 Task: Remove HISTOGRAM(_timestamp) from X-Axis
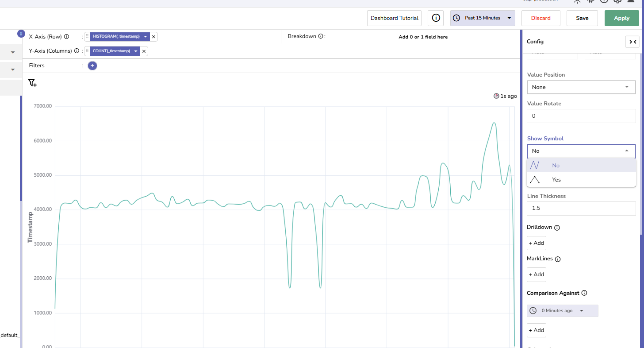pyautogui.click(x=153, y=37)
